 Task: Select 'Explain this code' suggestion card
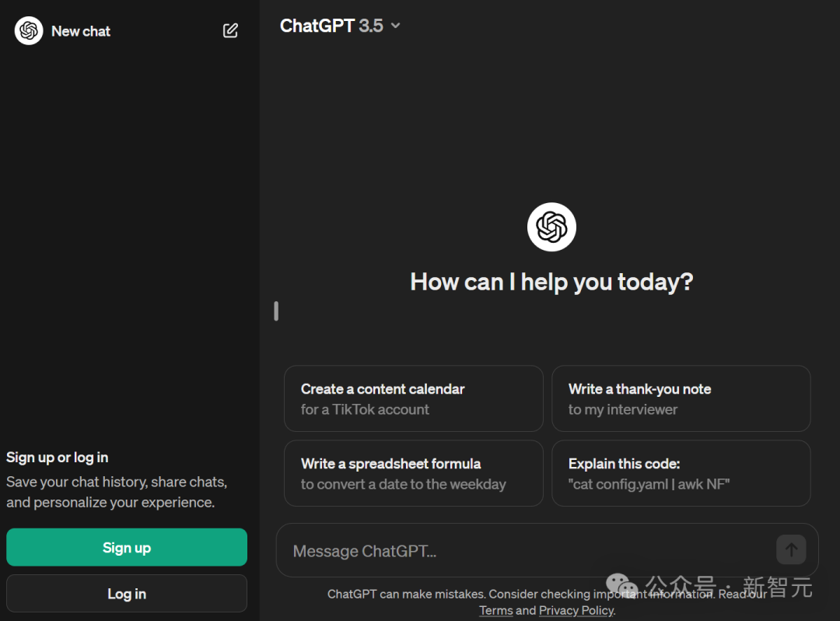tap(681, 473)
